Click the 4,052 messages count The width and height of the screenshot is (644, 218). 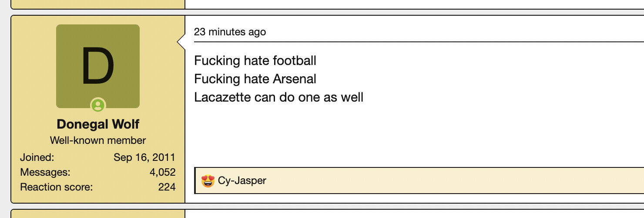point(163,172)
